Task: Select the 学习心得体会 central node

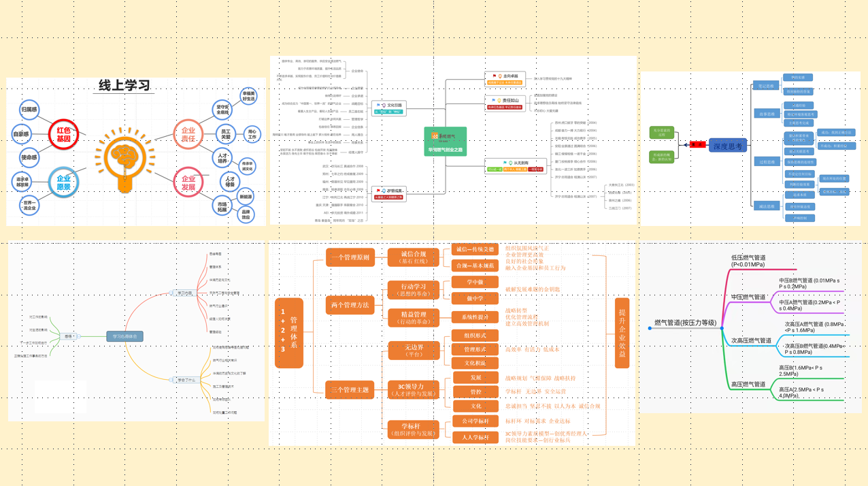Action: [x=124, y=336]
